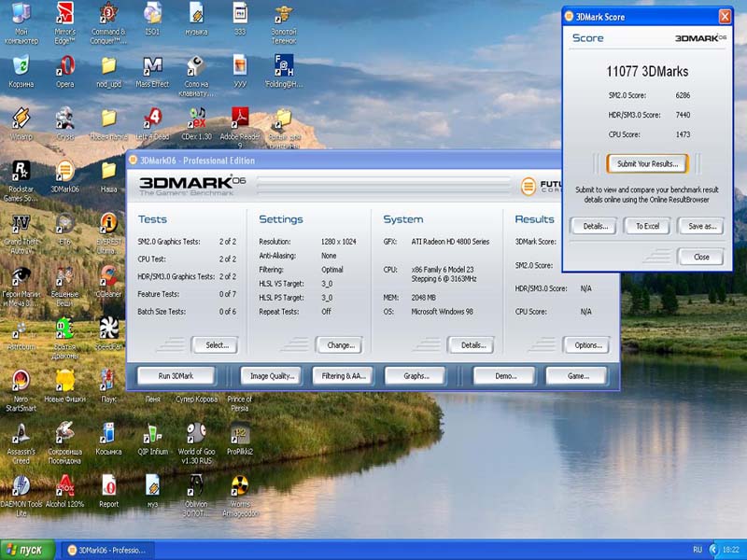747x560 pixels.
Task: Click the 3DMark06 taskbar button
Action: pyautogui.click(x=106, y=550)
